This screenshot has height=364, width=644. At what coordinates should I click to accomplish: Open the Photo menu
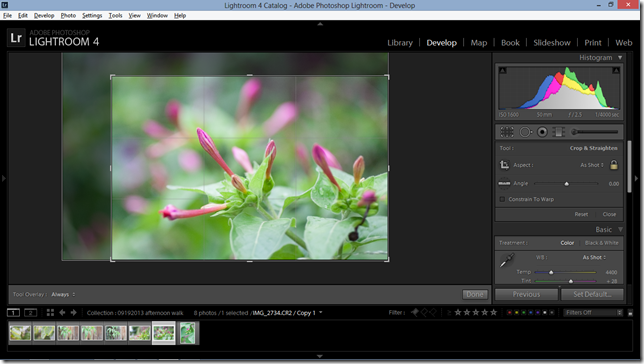(68, 16)
